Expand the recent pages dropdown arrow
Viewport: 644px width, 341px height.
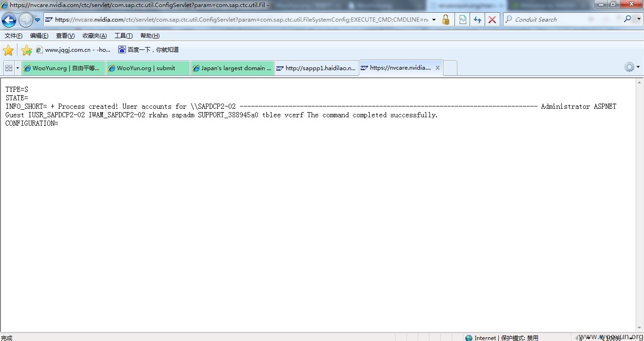38,20
